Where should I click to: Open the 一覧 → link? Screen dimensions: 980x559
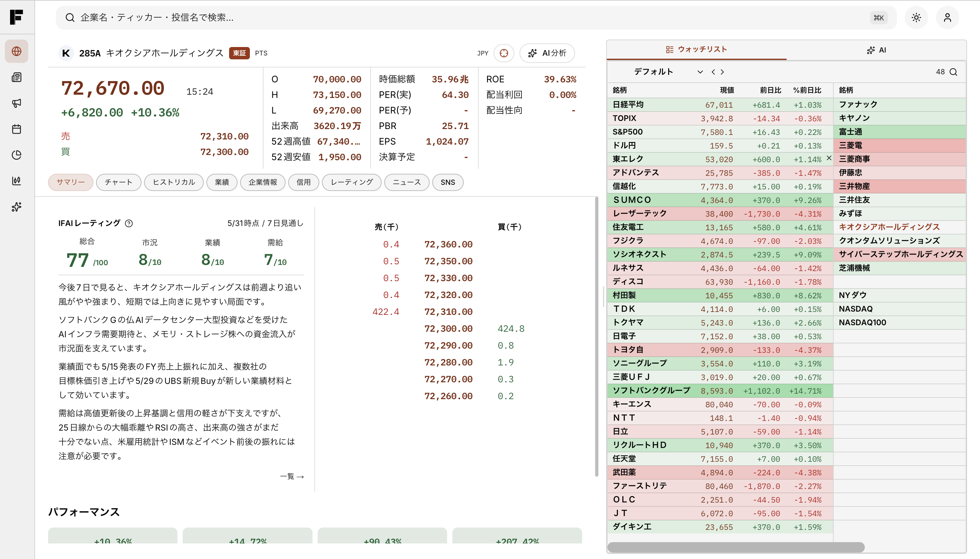point(292,476)
